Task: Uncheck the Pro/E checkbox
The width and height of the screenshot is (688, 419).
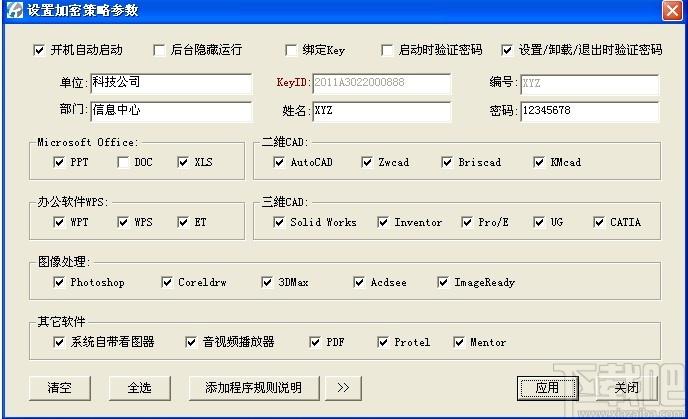Action: (x=467, y=222)
